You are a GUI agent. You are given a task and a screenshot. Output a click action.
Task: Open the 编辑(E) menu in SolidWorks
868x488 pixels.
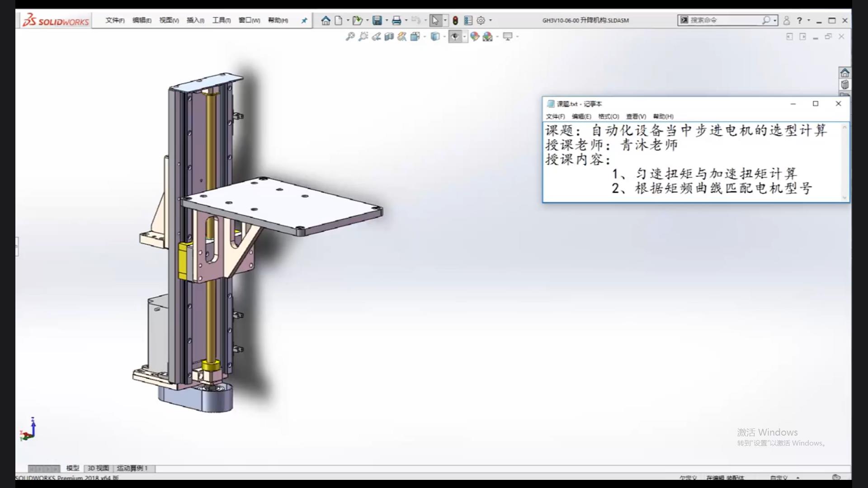click(142, 20)
